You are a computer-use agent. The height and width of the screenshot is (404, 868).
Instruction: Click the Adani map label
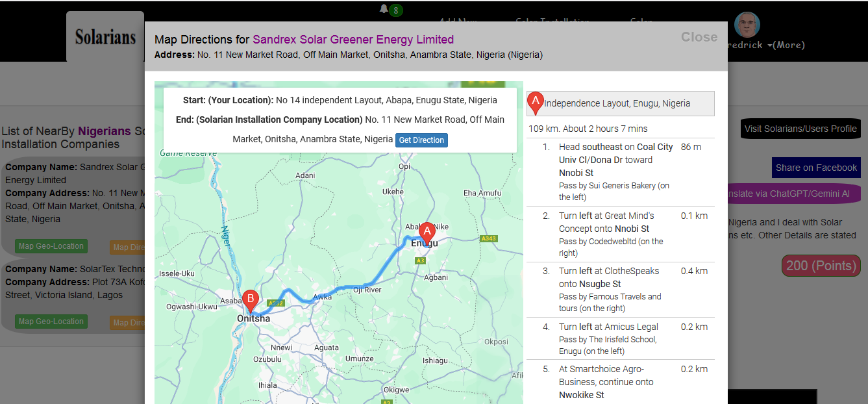(x=305, y=175)
